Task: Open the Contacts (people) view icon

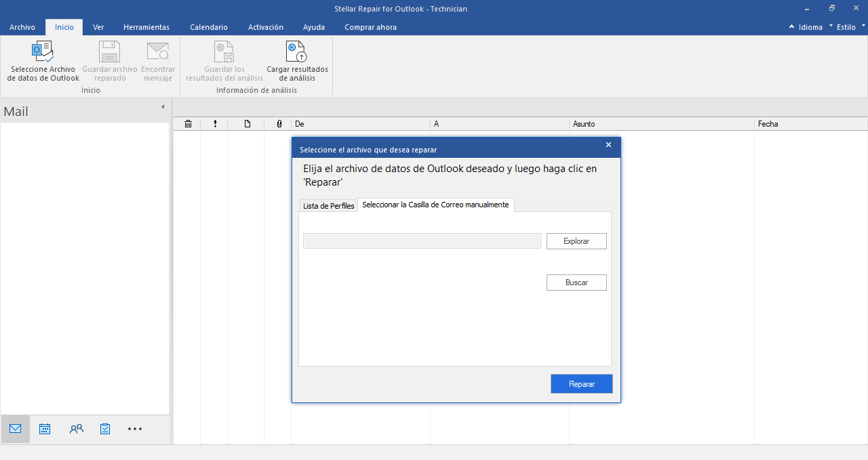Action: pyautogui.click(x=76, y=429)
